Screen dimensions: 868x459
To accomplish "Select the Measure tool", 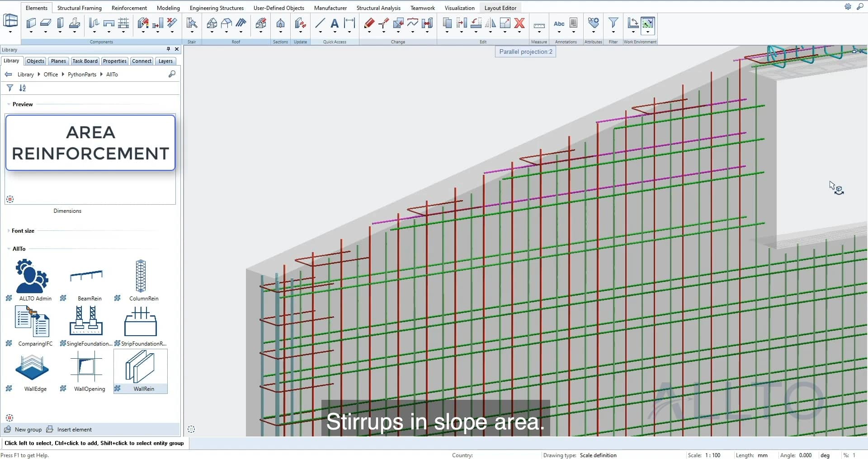I will 538,25.
